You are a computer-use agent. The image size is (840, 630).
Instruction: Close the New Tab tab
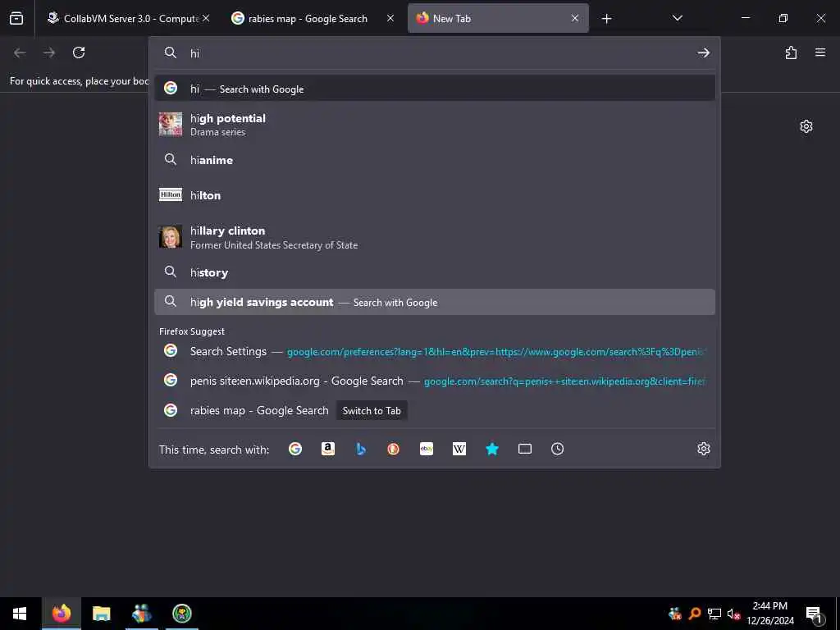point(575,18)
